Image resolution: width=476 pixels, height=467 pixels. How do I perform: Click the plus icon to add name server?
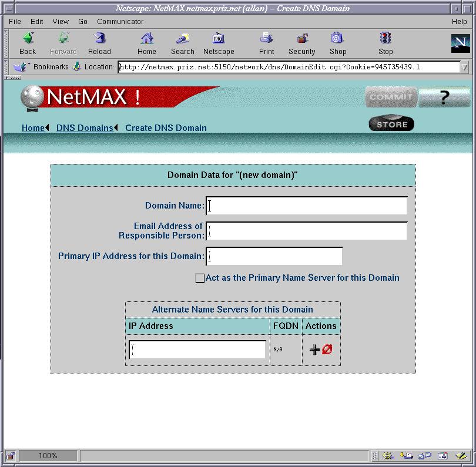pos(315,350)
